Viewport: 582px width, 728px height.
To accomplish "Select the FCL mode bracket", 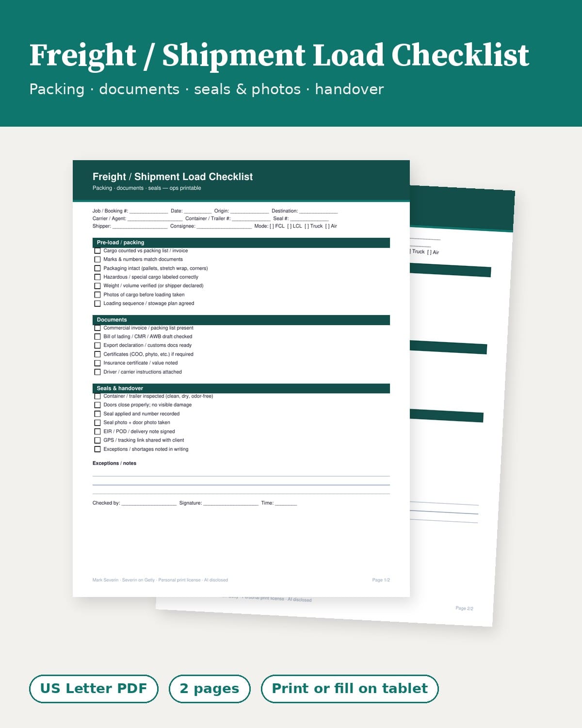I will [x=272, y=226].
